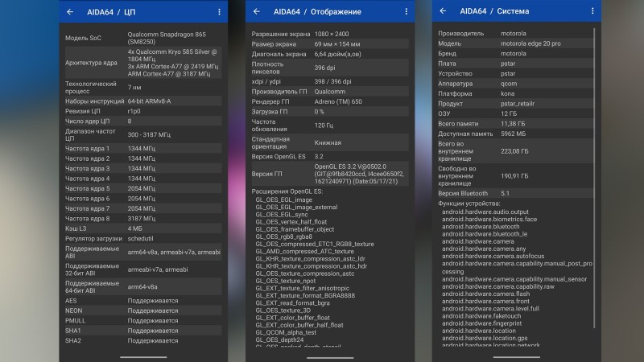Open overflow menu on the Отображение screen
The width and height of the screenshot is (644, 362).
pos(407,11)
